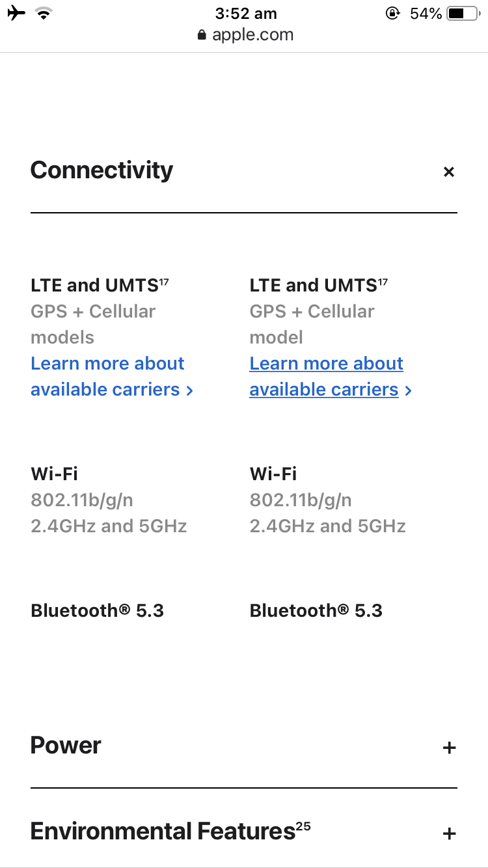Tap the apple.com address bar

click(x=245, y=34)
